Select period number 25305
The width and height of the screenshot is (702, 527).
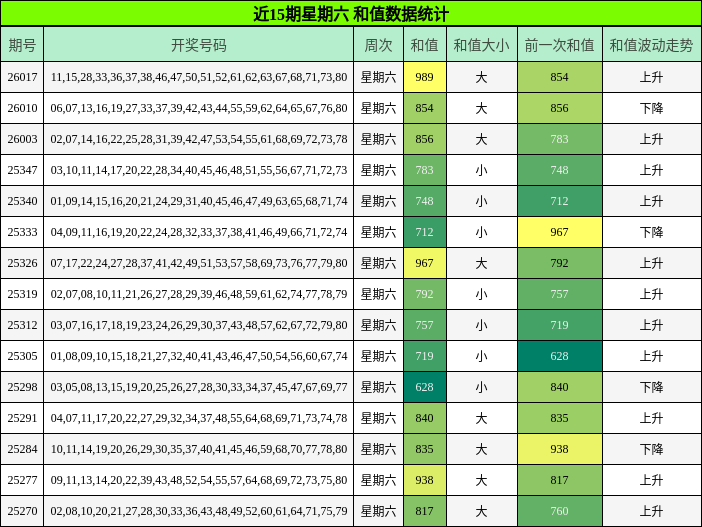22,356
